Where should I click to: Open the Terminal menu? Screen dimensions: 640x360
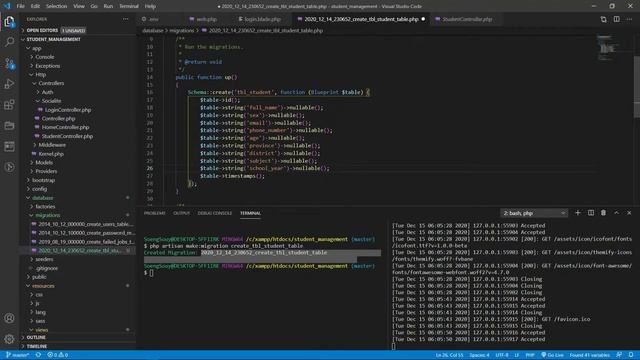(x=129, y=6)
